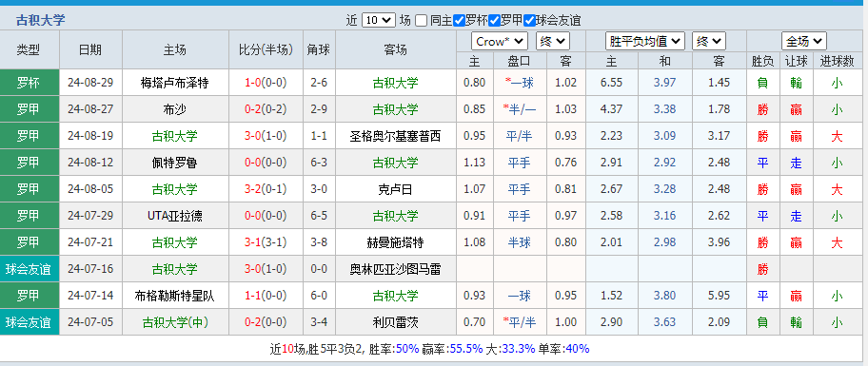The image size is (868, 366).
Task: Uncheck the 罗杯 checkbox
Action: 459,21
